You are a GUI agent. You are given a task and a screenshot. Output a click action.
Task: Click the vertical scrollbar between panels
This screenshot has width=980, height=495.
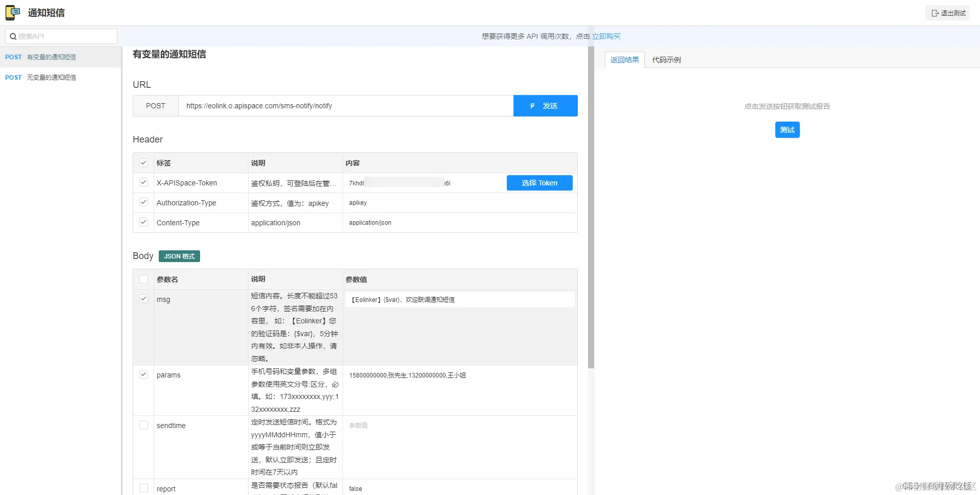tap(590, 204)
